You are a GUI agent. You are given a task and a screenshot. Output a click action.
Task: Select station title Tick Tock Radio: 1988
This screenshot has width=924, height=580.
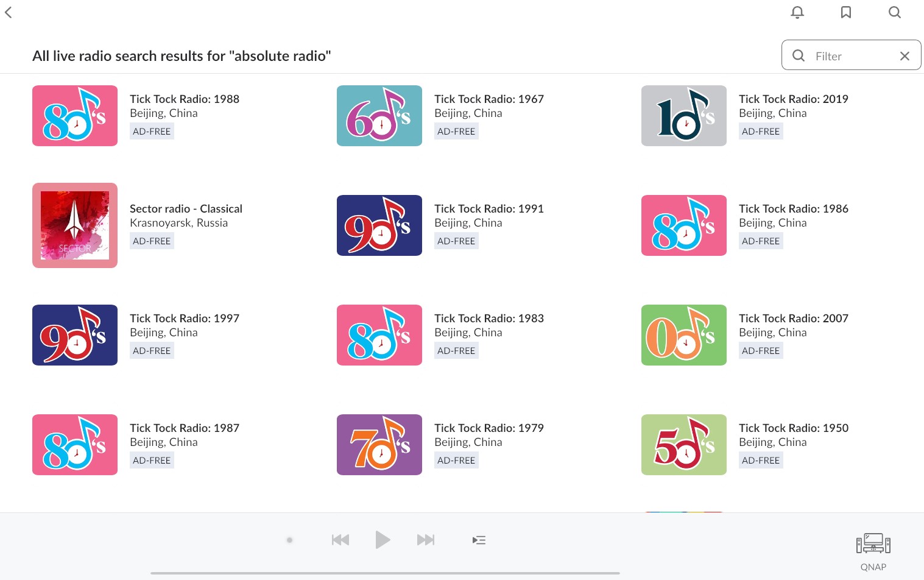(x=185, y=99)
